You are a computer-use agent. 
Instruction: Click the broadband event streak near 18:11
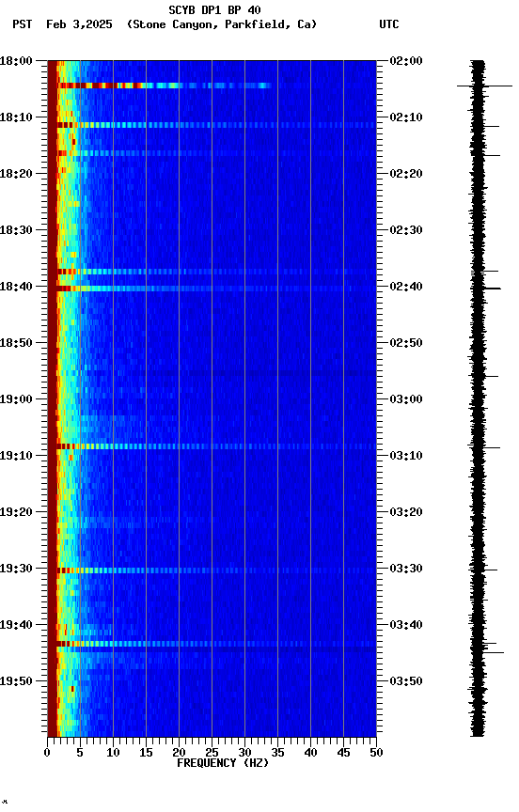[216, 125]
